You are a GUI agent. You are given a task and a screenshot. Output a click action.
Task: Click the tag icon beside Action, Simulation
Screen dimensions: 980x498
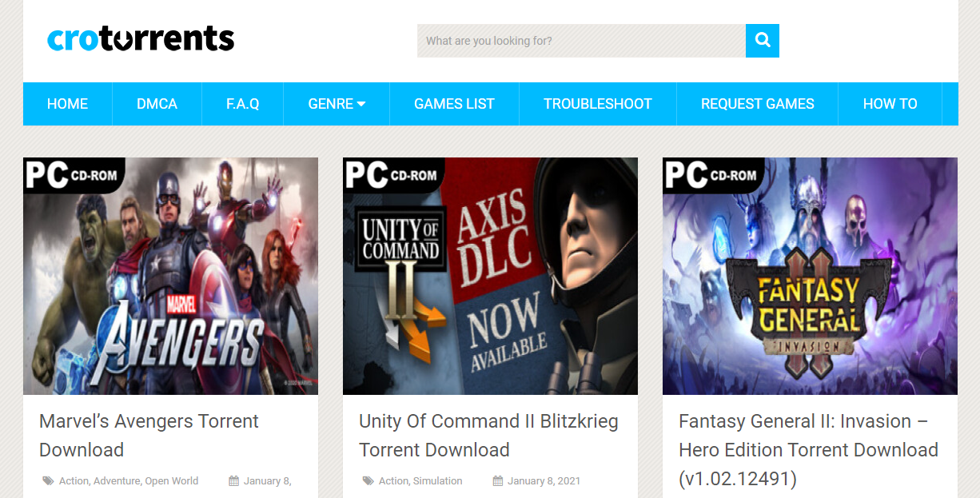368,481
